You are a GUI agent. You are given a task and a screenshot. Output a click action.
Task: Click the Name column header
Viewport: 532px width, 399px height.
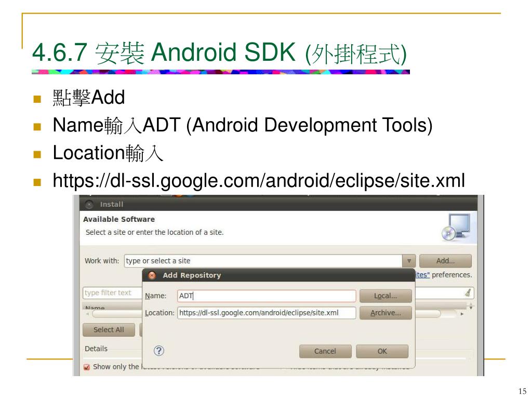tap(95, 308)
